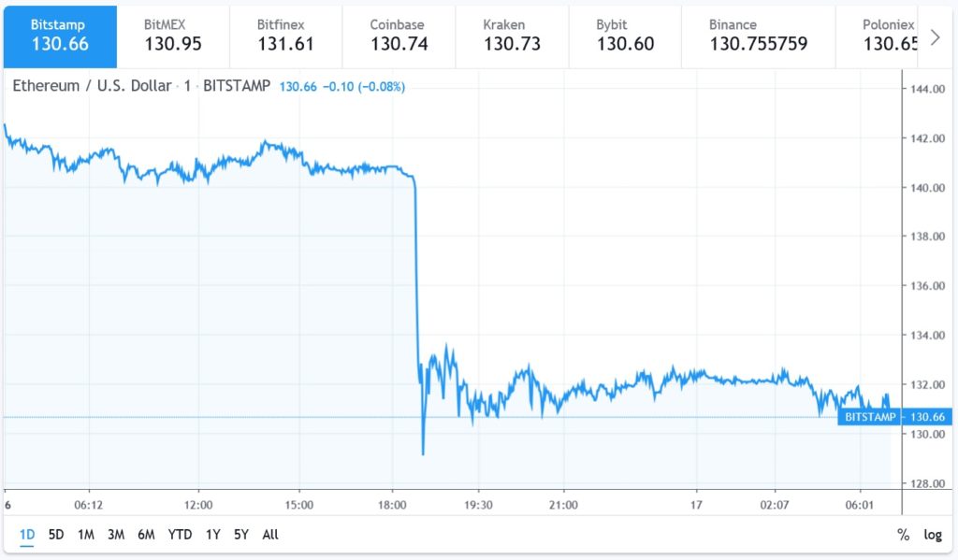This screenshot has width=958, height=560.
Task: Show the Poloniex exchange tab
Action: point(888,36)
